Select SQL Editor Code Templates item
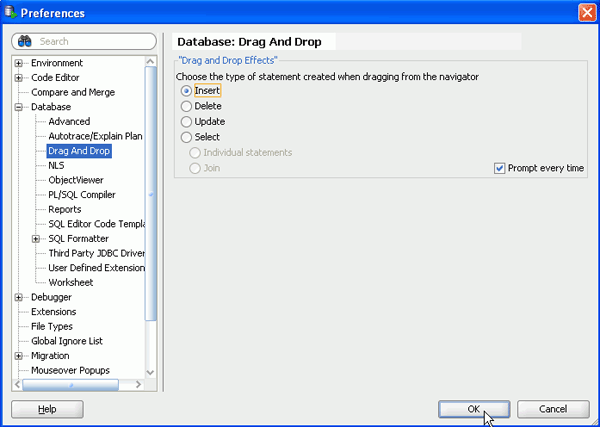Viewport: 600px width, 427px height. [x=96, y=224]
